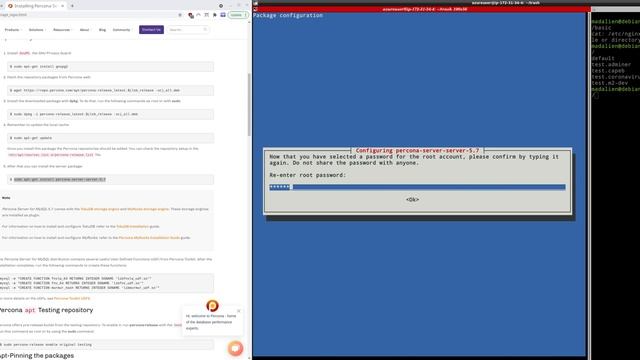Open the TokuDB storage engine link

pos(100,209)
